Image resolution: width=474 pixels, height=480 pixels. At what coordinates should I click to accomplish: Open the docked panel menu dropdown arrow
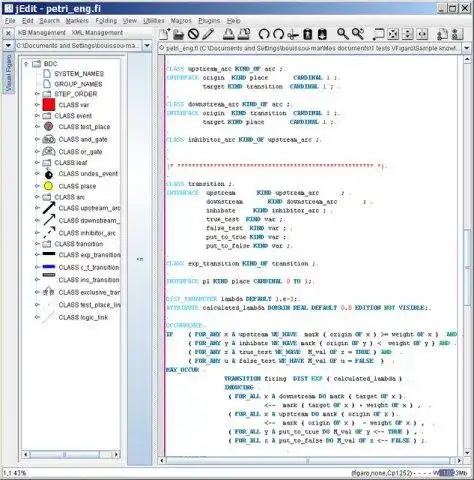coord(8,45)
